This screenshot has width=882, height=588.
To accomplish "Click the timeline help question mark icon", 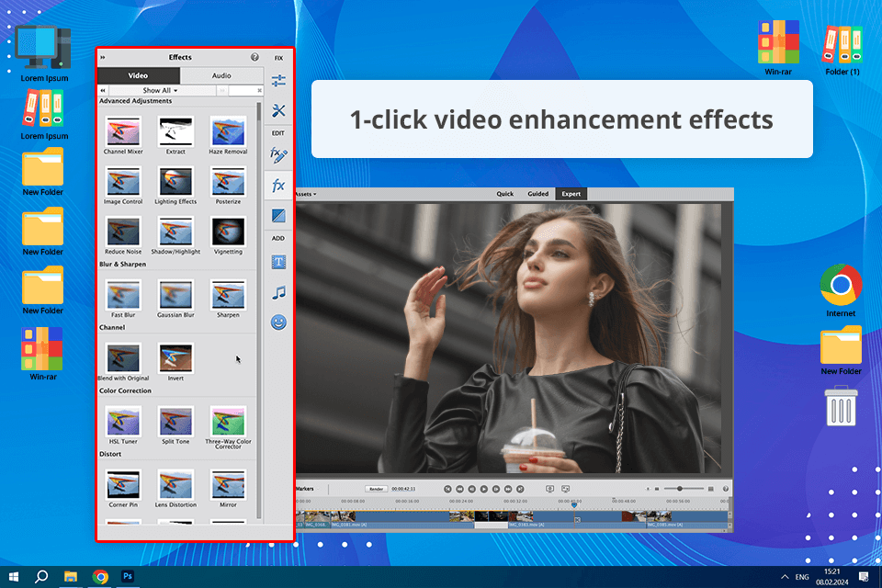I will 725,489.
